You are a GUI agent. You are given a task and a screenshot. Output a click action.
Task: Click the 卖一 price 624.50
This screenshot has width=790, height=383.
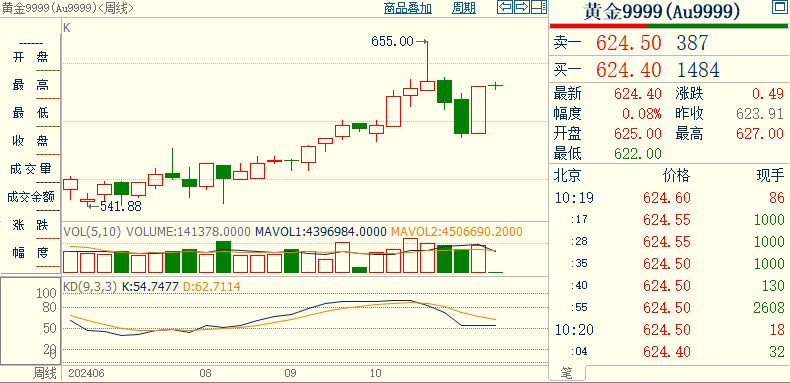pos(628,43)
